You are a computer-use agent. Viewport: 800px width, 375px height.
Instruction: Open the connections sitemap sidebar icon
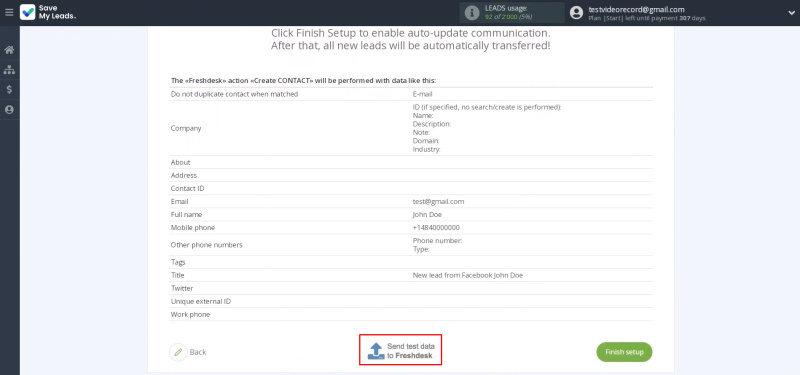(x=9, y=70)
